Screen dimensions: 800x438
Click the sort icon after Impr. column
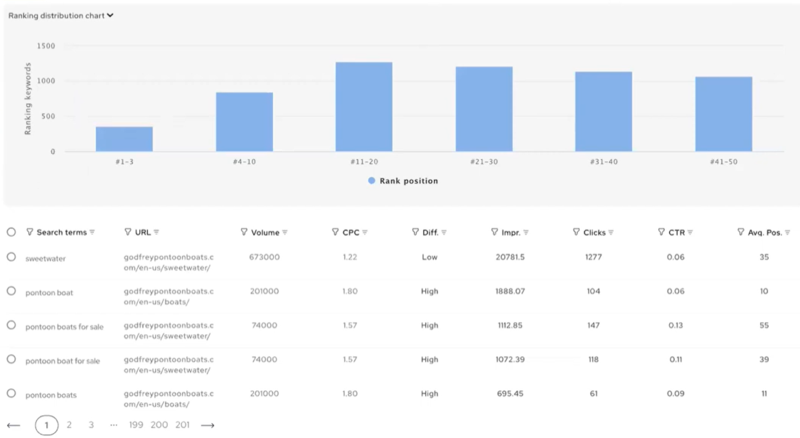click(526, 232)
